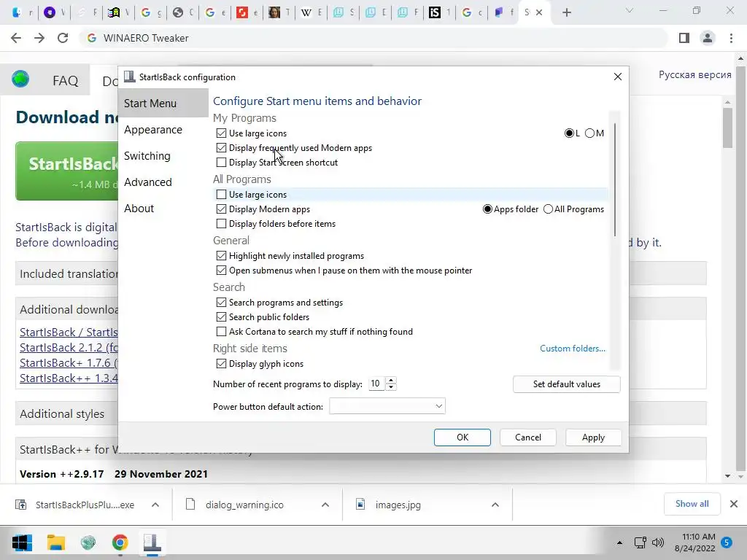Switch to the Wikipedia W browser tab
This screenshot has height=560, width=747.
click(x=306, y=13)
